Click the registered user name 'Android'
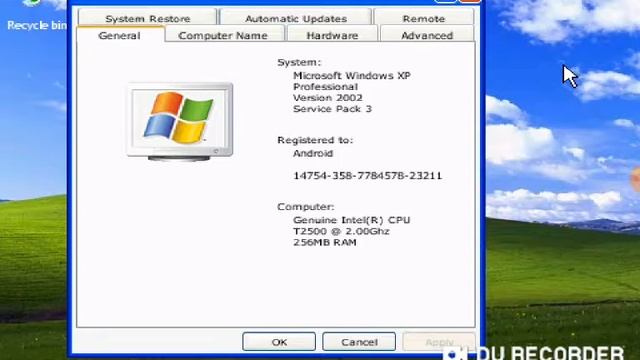The width and height of the screenshot is (640, 360). click(313, 153)
